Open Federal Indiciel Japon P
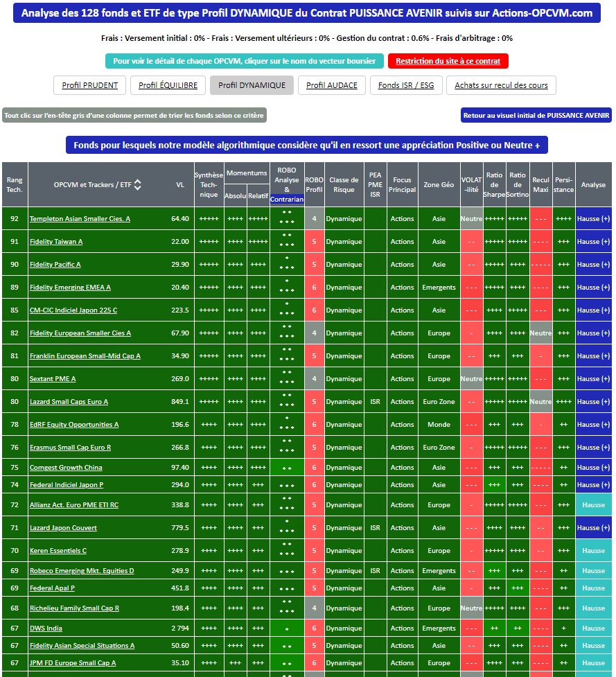Viewport: 616px width, 677px height. [67, 485]
